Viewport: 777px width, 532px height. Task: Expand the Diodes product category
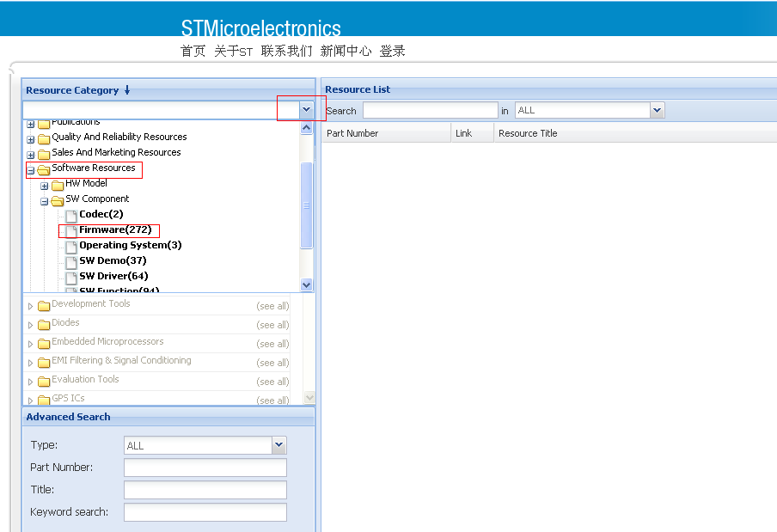pos(30,325)
